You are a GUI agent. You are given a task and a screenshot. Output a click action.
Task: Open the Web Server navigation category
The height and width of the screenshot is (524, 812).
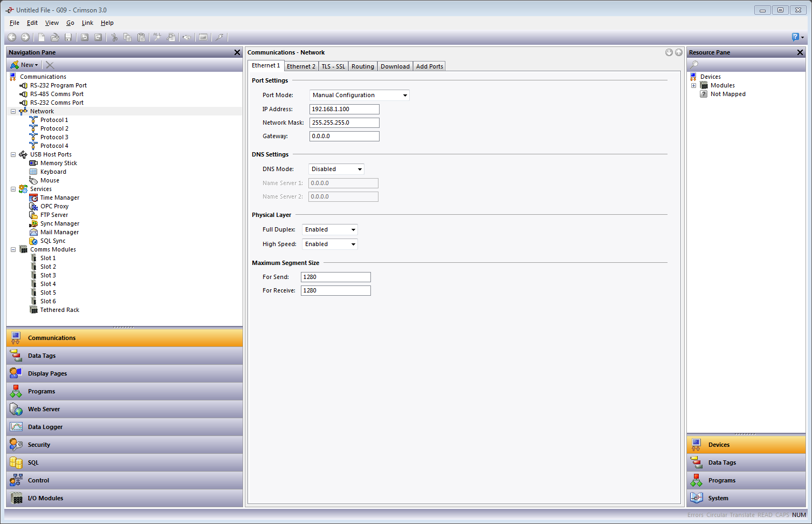(x=125, y=409)
